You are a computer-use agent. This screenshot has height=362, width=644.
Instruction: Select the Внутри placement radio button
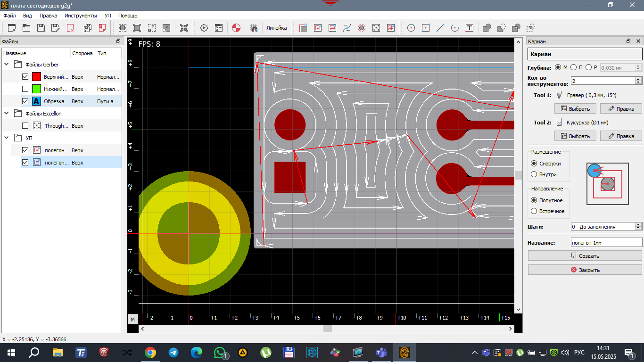pos(534,174)
